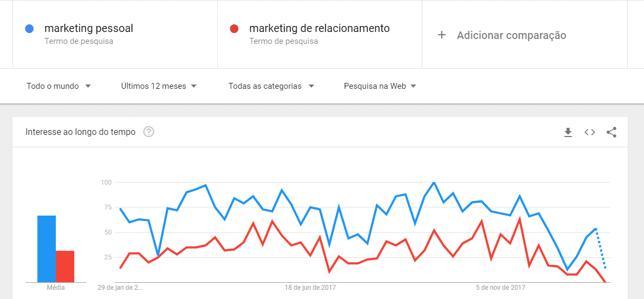Click the plus icon to add comparison
This screenshot has width=644, height=299.
441,35
